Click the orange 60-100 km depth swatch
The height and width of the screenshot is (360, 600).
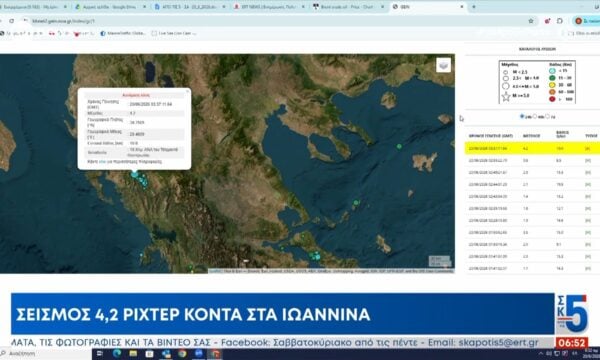pos(552,92)
